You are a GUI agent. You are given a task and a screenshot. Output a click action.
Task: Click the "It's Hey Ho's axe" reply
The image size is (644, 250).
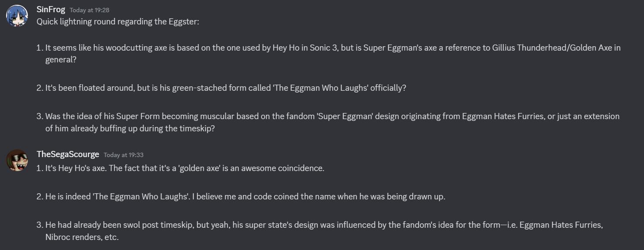click(x=185, y=168)
